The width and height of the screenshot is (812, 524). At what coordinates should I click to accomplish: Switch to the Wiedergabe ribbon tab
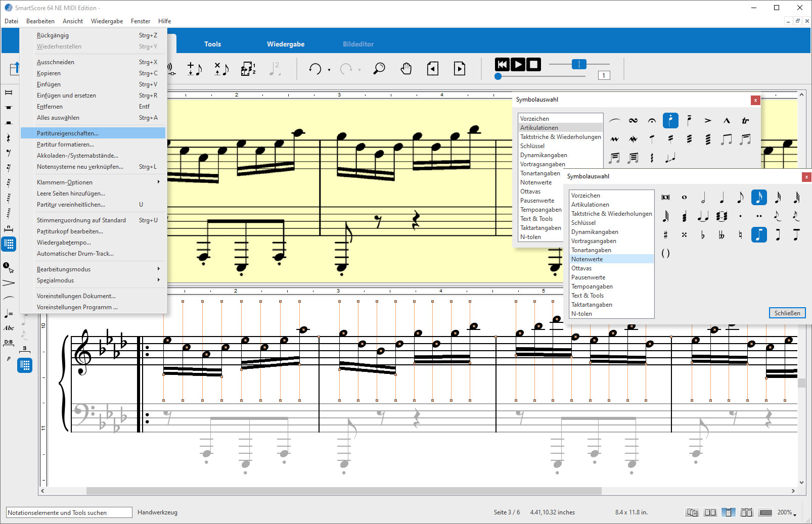tap(286, 44)
